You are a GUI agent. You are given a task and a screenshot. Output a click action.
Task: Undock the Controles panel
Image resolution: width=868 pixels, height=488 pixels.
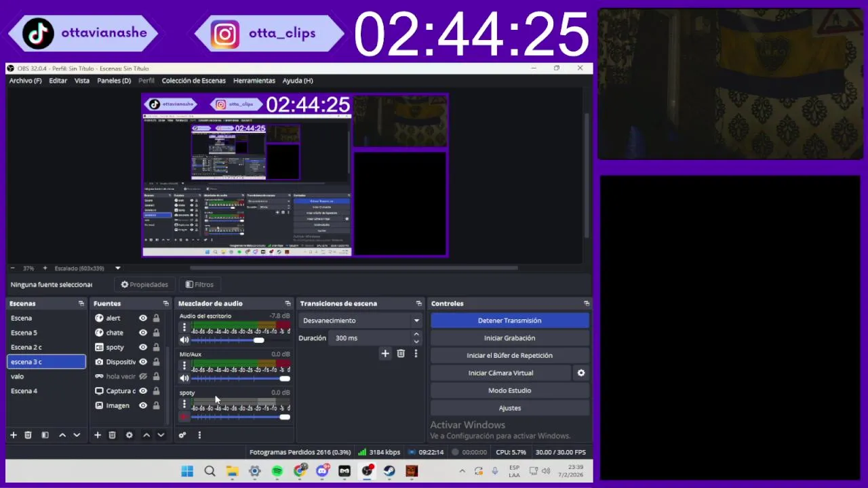tap(587, 304)
